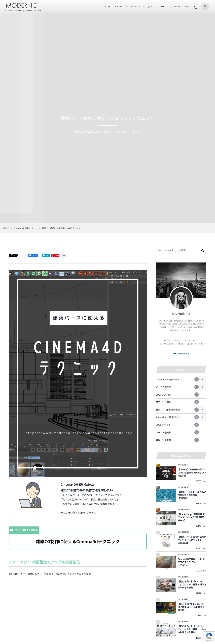Click the Cinema4D テクニック featured image
The width and height of the screenshot is (215, 644).
(78, 373)
